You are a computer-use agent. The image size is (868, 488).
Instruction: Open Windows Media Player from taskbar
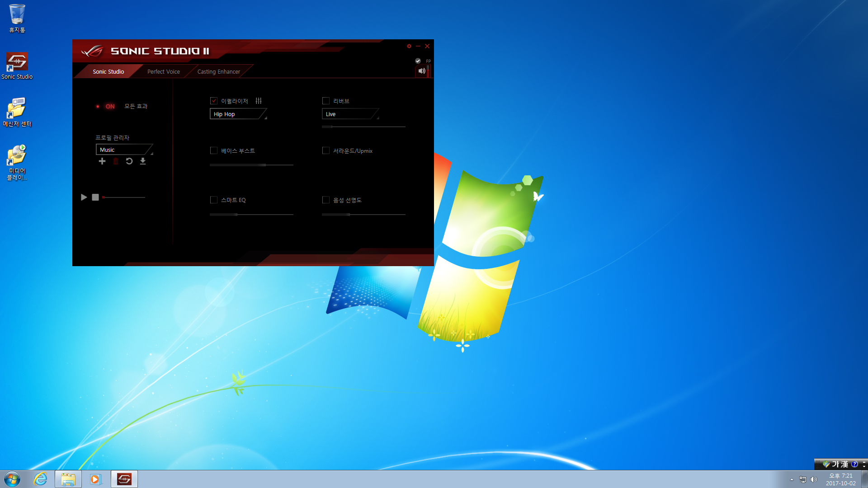(x=95, y=479)
